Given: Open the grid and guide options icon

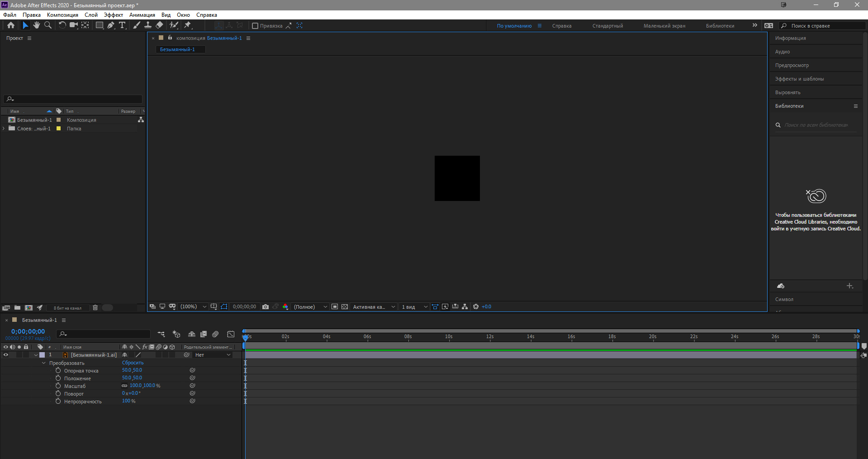Looking at the screenshot, I should (213, 307).
